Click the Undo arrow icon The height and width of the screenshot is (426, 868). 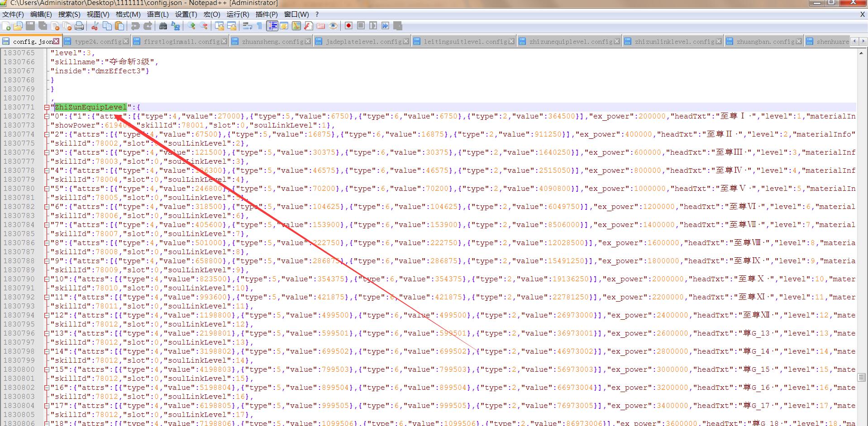tap(135, 26)
